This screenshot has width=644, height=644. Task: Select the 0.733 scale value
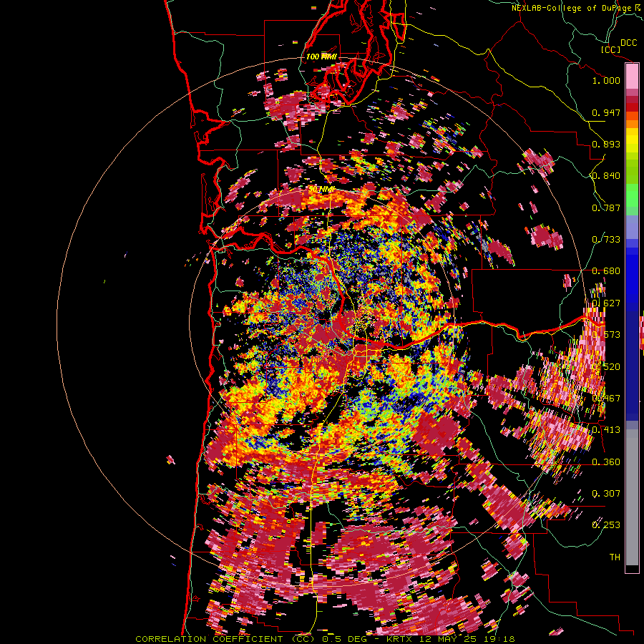pos(606,240)
